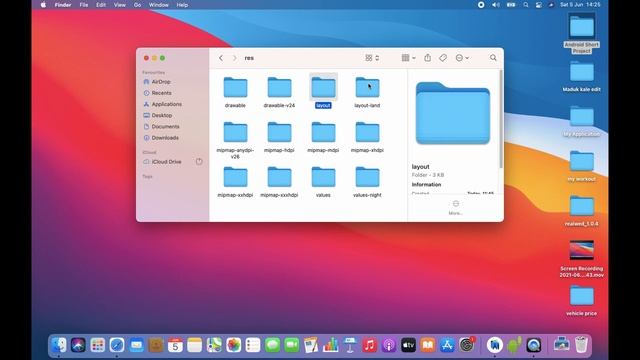
Task: Select the mipmap-mdpi folder
Action: click(x=323, y=132)
